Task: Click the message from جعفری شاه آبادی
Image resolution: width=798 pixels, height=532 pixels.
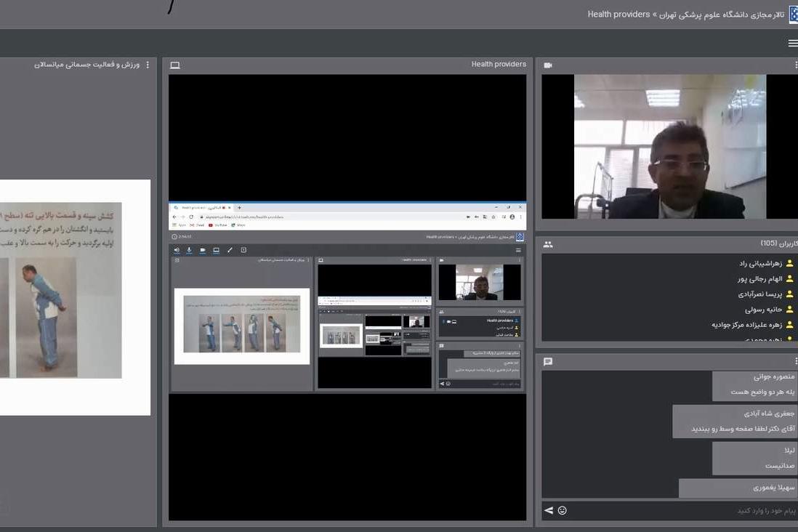Action: (734, 422)
